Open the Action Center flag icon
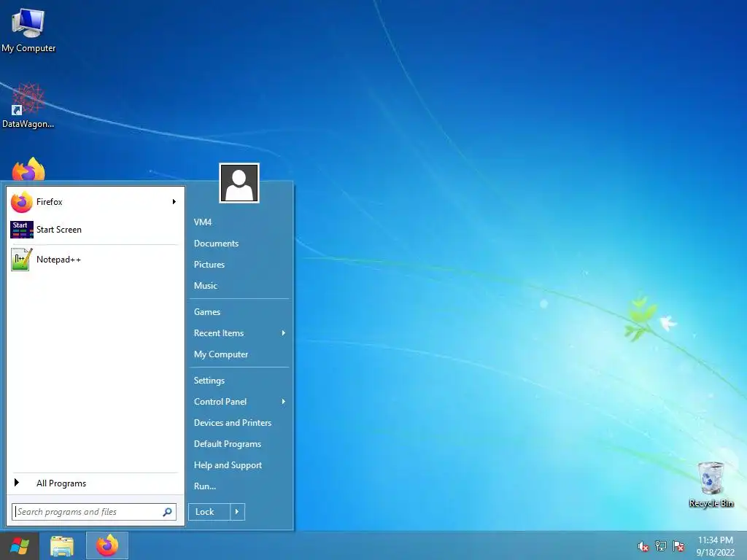747x560 pixels. coord(678,546)
